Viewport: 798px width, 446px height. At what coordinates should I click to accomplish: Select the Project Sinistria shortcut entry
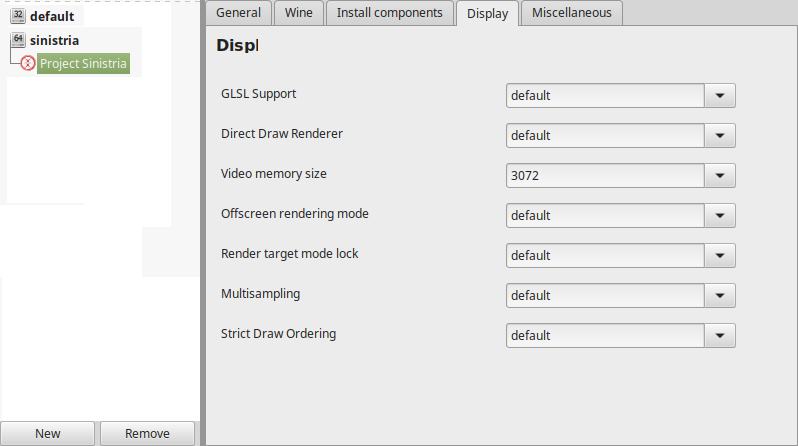(83, 64)
